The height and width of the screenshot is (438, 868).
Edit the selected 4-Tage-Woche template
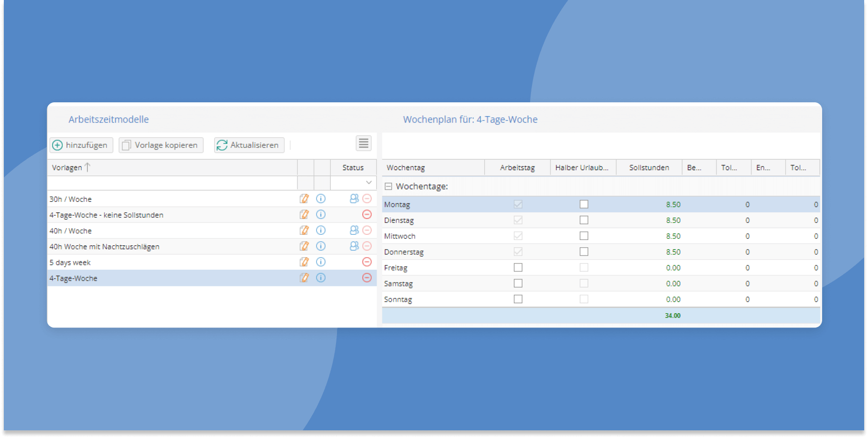click(304, 278)
